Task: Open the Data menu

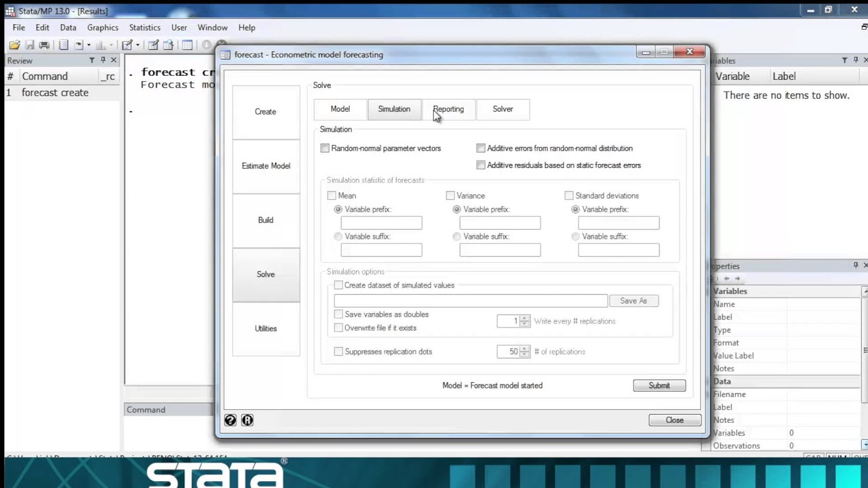Action: coord(68,28)
